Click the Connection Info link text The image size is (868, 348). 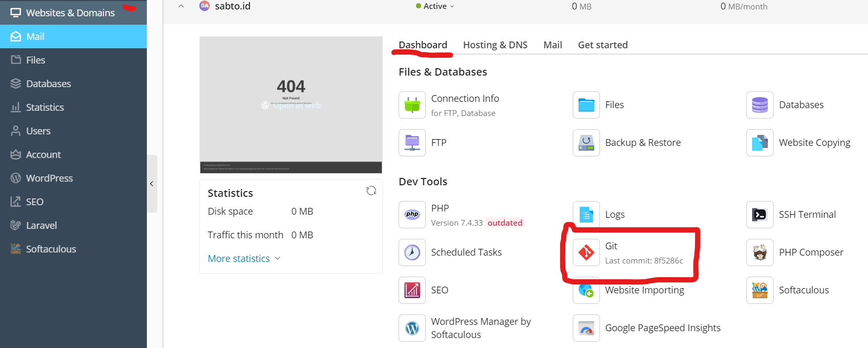click(465, 99)
